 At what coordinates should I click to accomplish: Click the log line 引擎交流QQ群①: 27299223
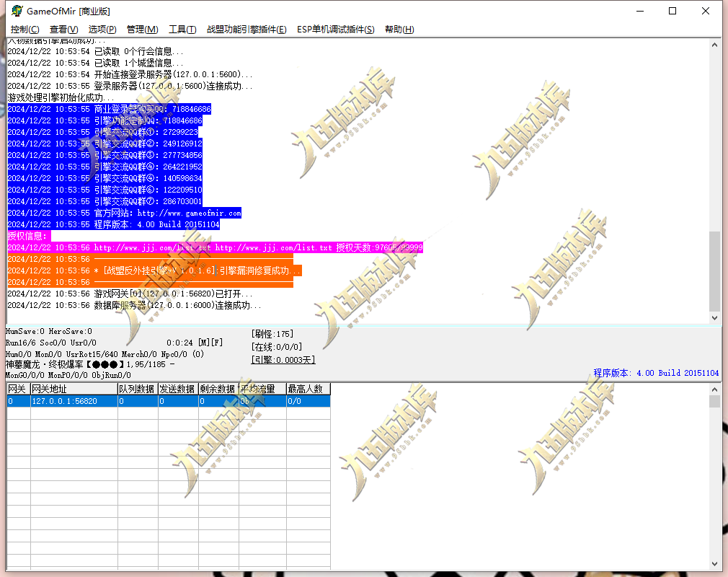pyautogui.click(x=103, y=132)
